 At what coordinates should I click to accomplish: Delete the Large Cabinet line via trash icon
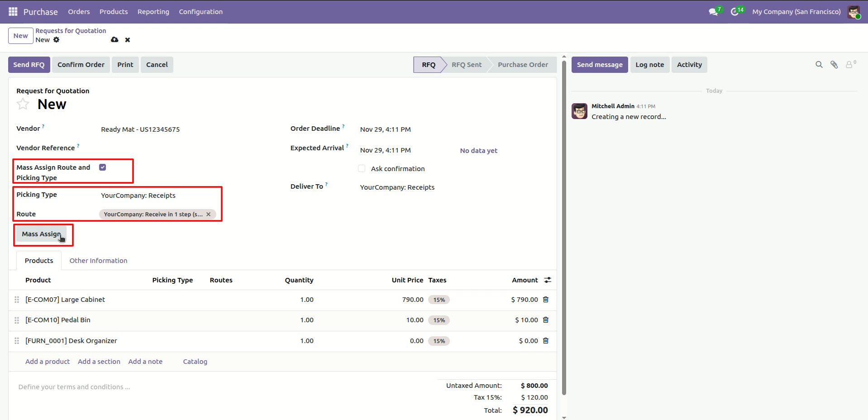coord(546,300)
